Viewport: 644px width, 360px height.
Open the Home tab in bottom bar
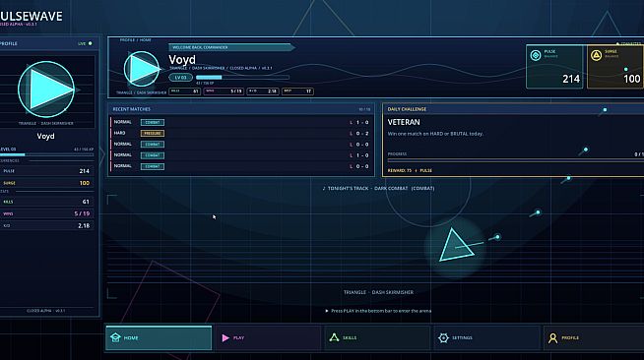pos(159,337)
